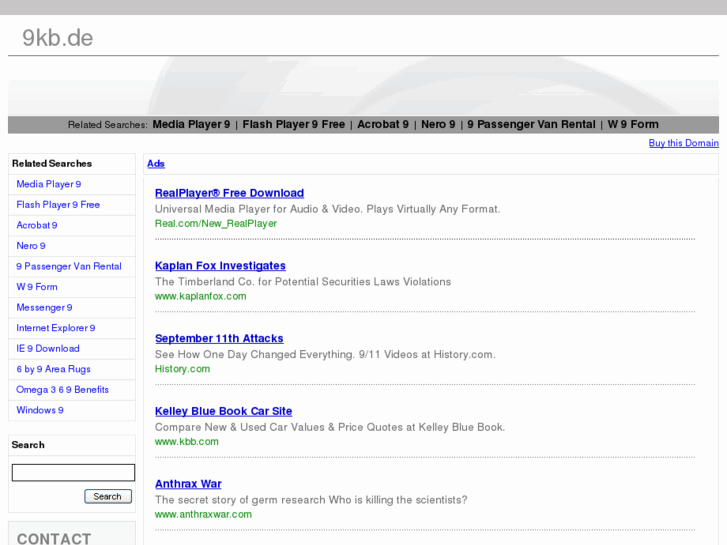The width and height of the screenshot is (727, 545).
Task: Click the 'CONTACT' heading at bottom left
Action: (54, 539)
